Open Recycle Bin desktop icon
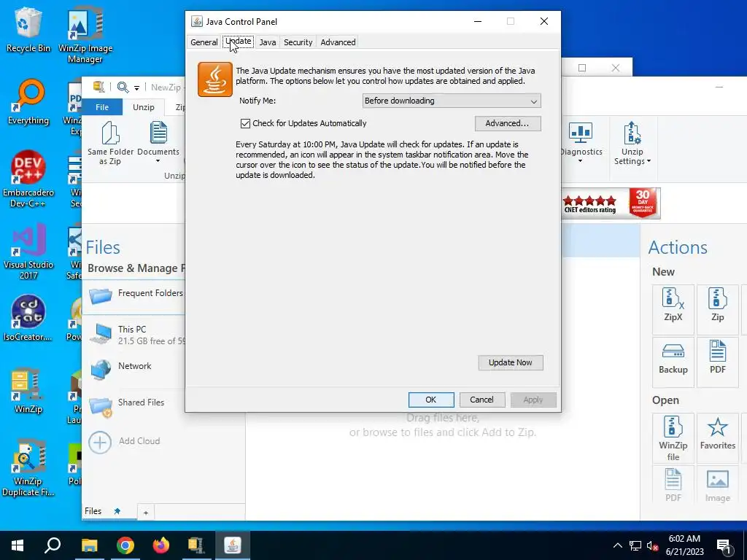 (28, 30)
